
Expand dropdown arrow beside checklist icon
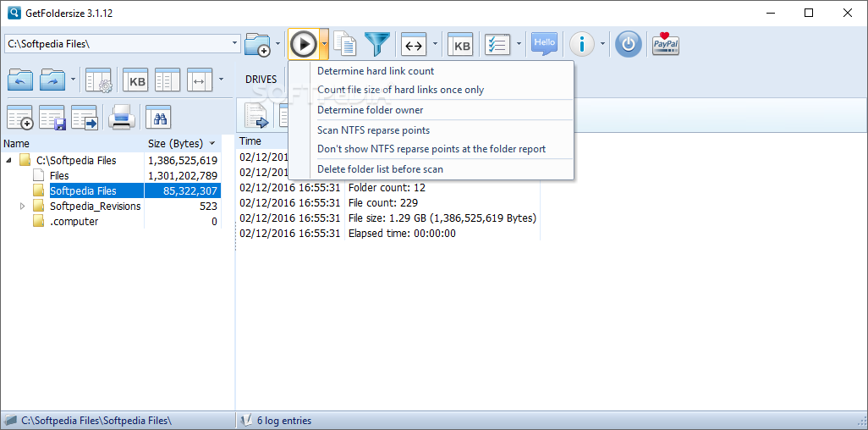tap(519, 44)
